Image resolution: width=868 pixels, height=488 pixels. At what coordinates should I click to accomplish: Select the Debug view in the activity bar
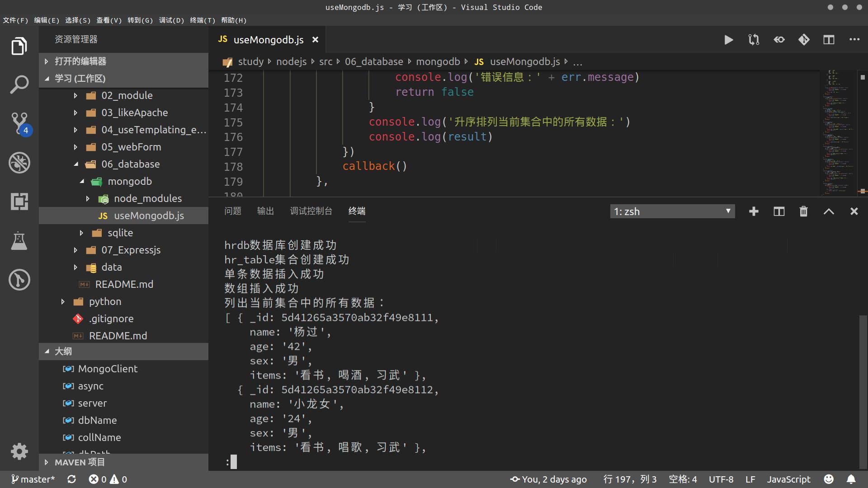(x=19, y=163)
